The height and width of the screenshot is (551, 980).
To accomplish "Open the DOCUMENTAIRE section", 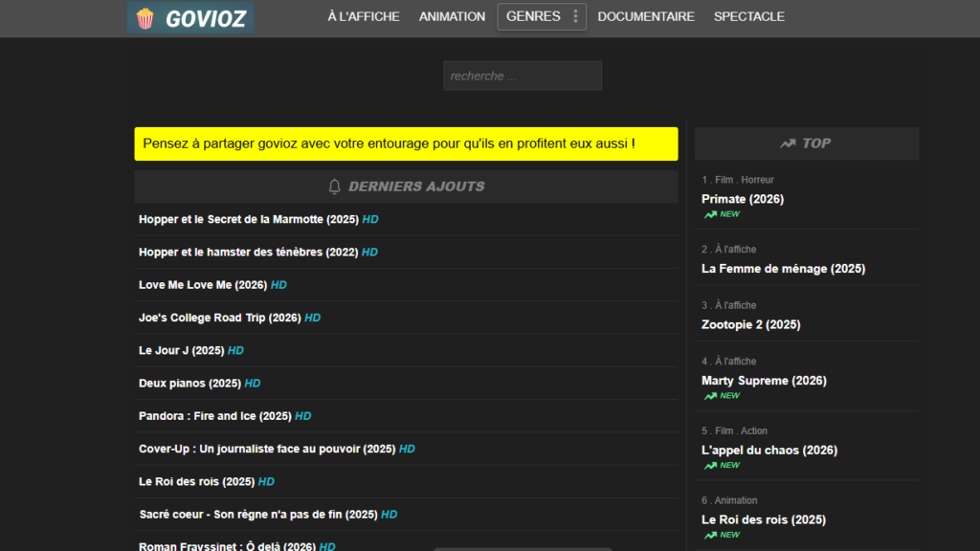I will pos(646,16).
